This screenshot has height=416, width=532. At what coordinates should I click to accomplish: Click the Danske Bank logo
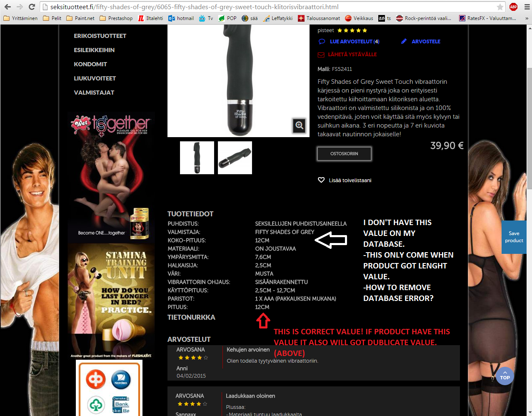[x=121, y=404]
